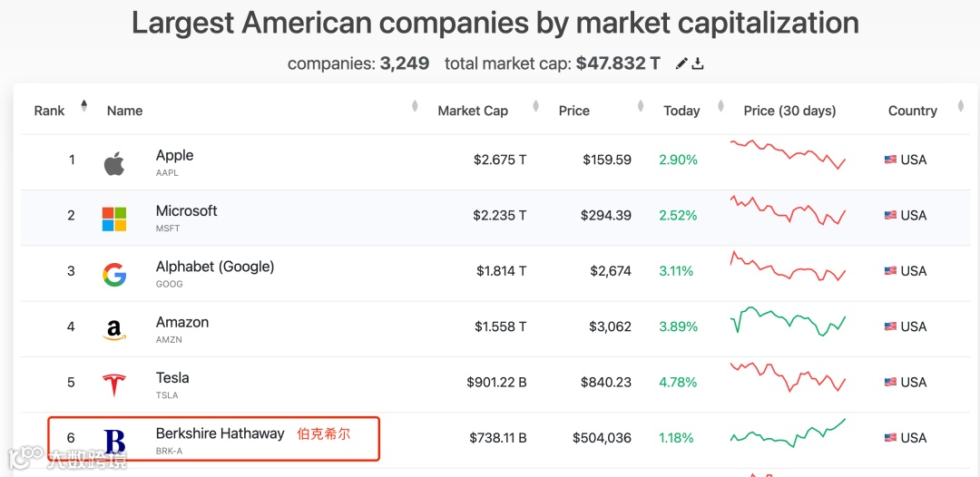Sort by Market Cap column header
The image size is (980, 477).
(x=473, y=111)
